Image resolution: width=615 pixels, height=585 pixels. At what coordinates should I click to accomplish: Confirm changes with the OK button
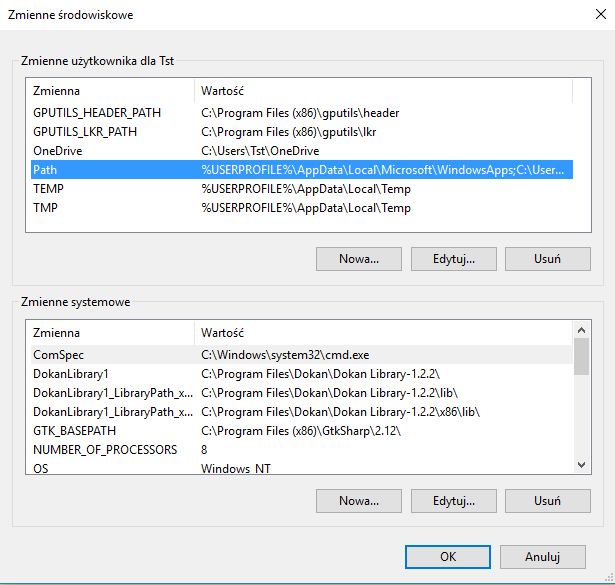(448, 557)
